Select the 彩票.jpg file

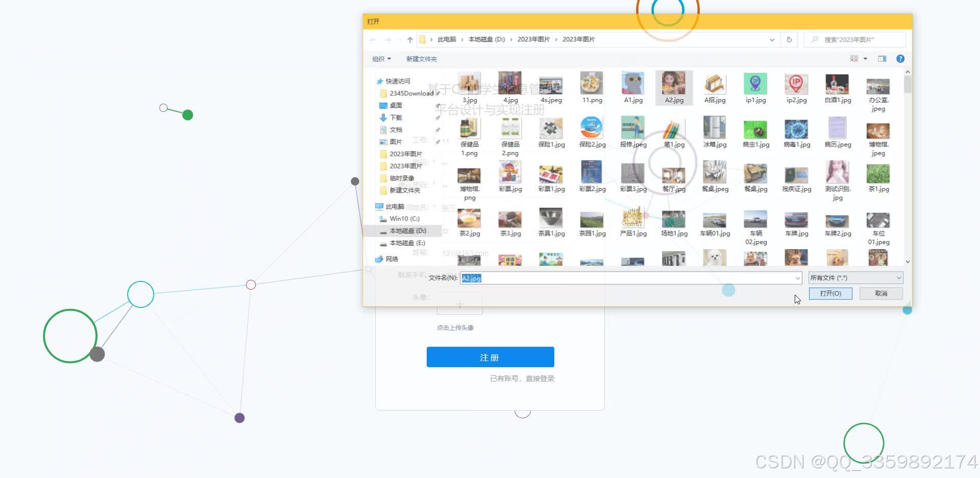[510, 176]
